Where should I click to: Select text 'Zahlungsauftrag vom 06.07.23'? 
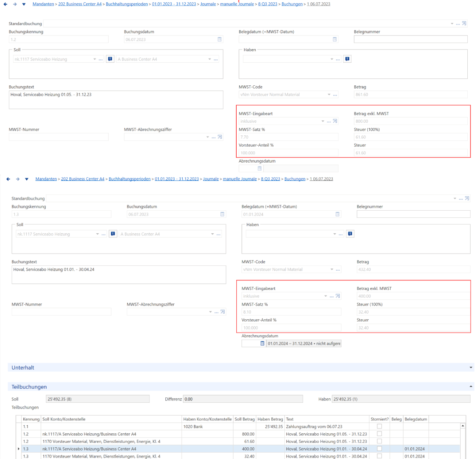314,427
